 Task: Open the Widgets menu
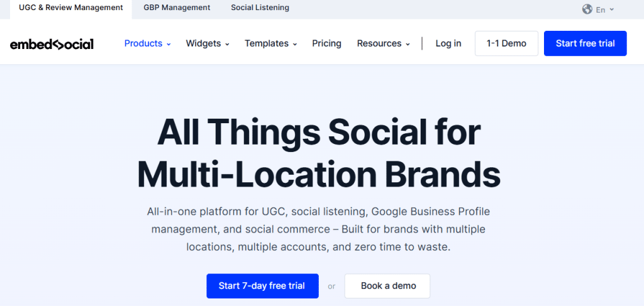pyautogui.click(x=203, y=43)
